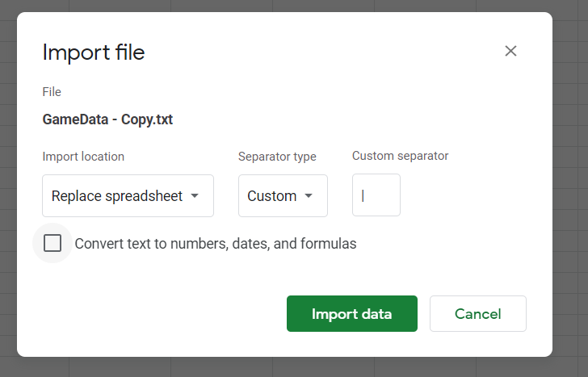Enable Convert text to numbers checkbox

52,243
